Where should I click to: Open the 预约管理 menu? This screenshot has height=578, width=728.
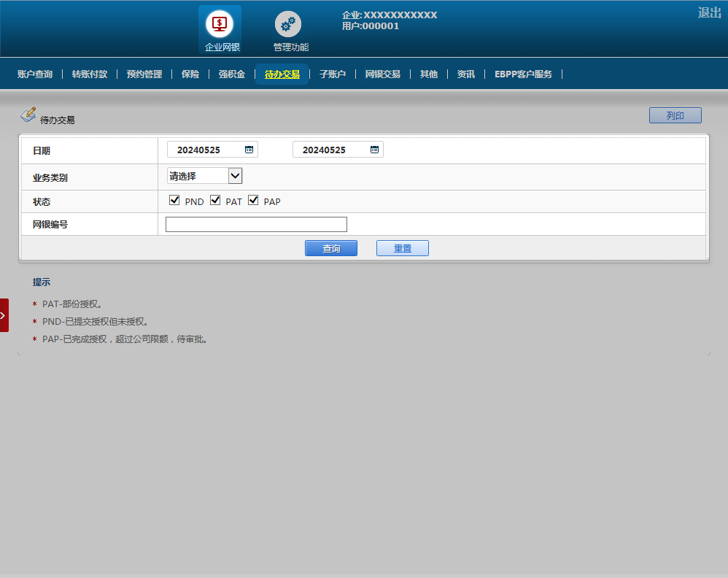[x=144, y=74]
